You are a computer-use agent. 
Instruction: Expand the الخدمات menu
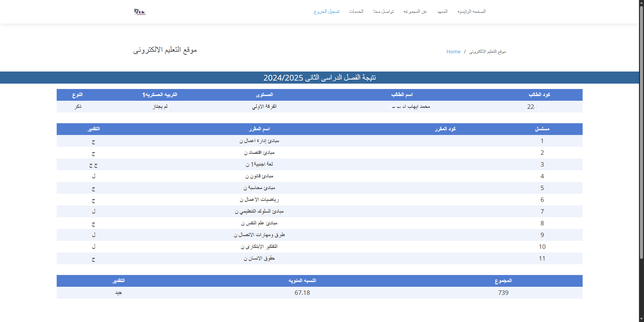point(356,11)
